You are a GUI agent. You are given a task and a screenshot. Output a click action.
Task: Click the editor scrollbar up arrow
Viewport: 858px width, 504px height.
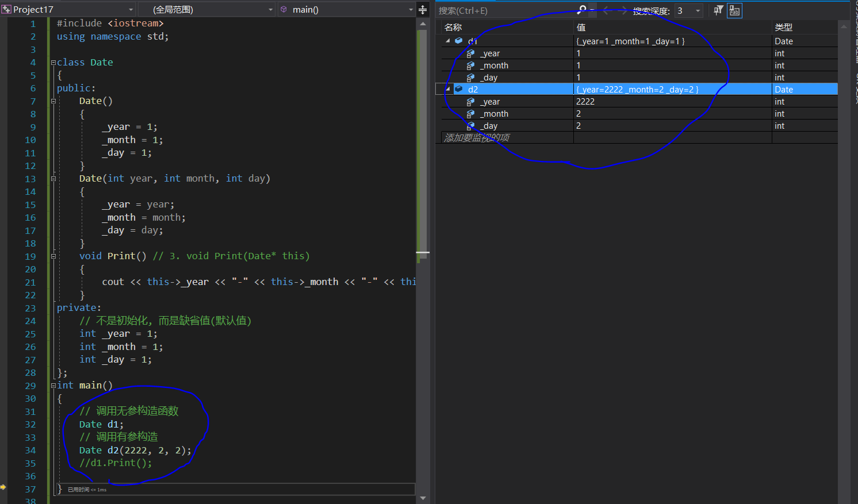point(423,24)
